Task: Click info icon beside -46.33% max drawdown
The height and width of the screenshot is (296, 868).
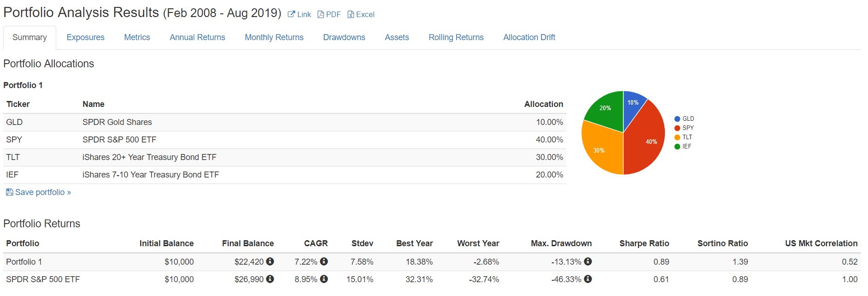Action: (x=588, y=279)
